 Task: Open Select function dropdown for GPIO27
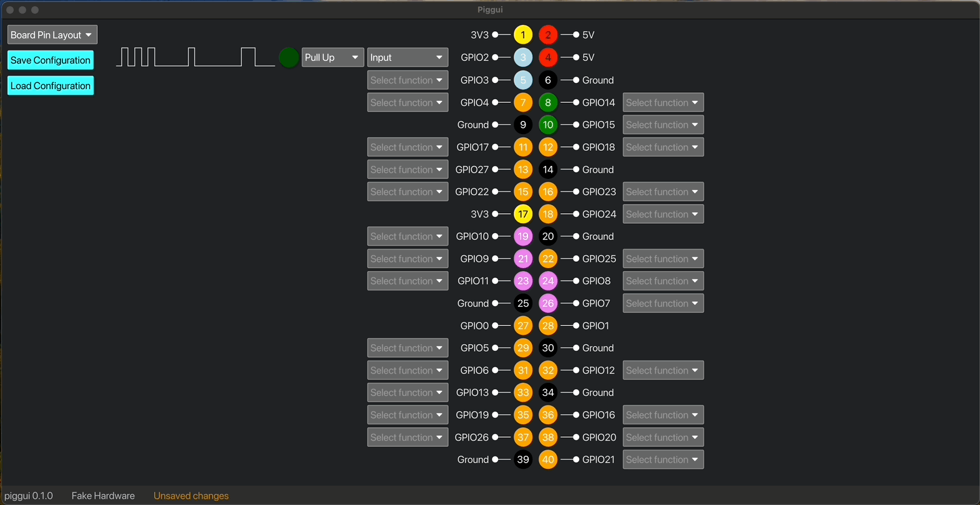[x=408, y=170]
